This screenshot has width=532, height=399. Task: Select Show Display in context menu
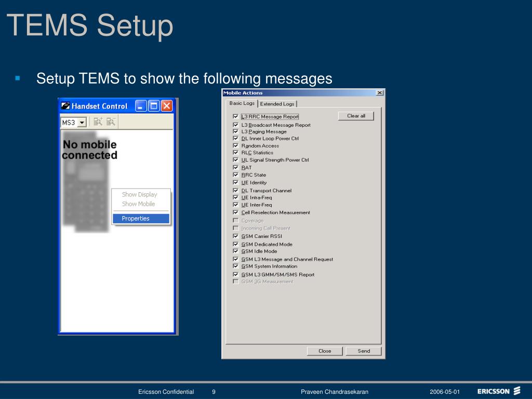[x=139, y=194]
